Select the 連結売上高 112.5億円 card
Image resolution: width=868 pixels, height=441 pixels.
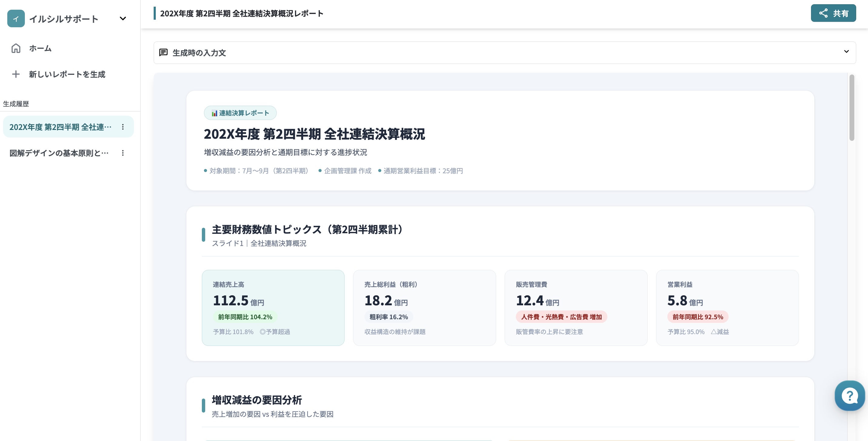[x=273, y=308]
